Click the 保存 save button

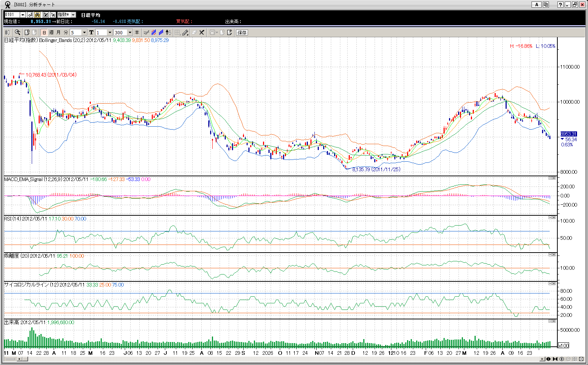point(242,32)
